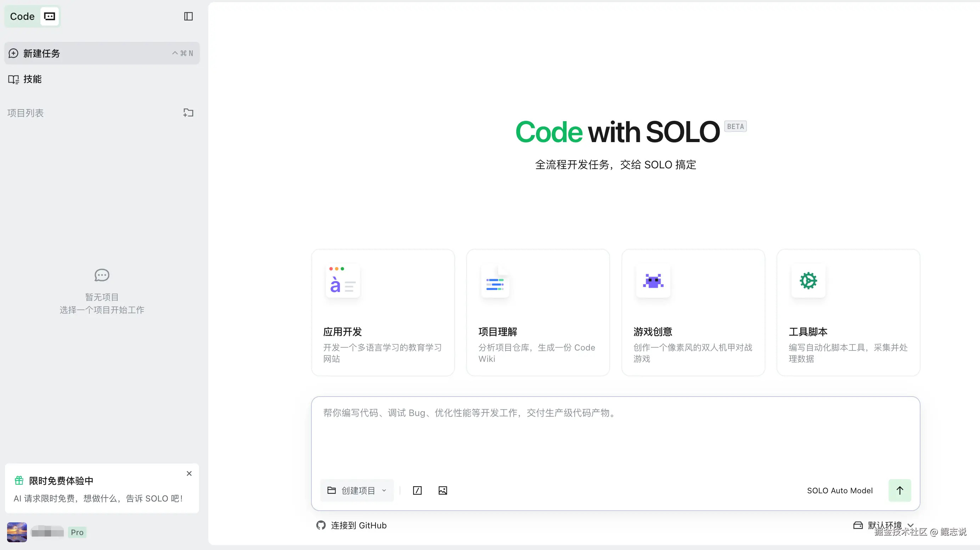Click the chat mode icon beside Code
Image resolution: width=980 pixels, height=550 pixels.
point(50,16)
